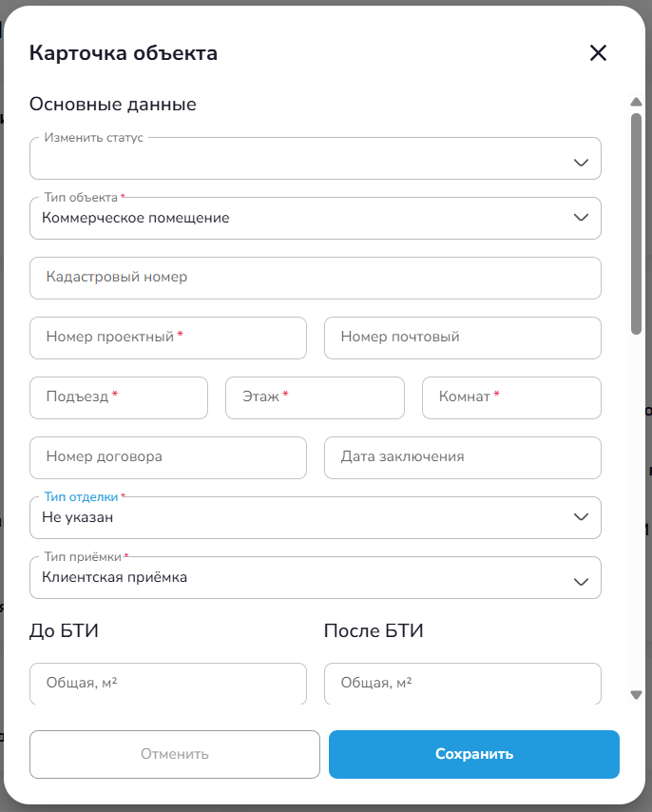Open the Изменить статус dropdown

316,159
